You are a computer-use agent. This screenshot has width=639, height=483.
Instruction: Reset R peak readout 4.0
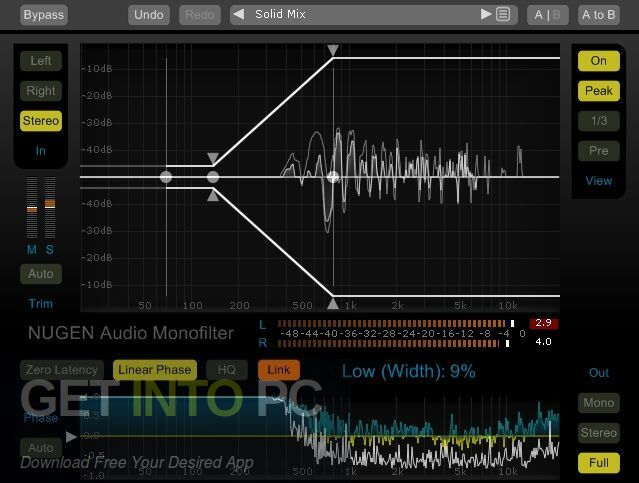[544, 342]
